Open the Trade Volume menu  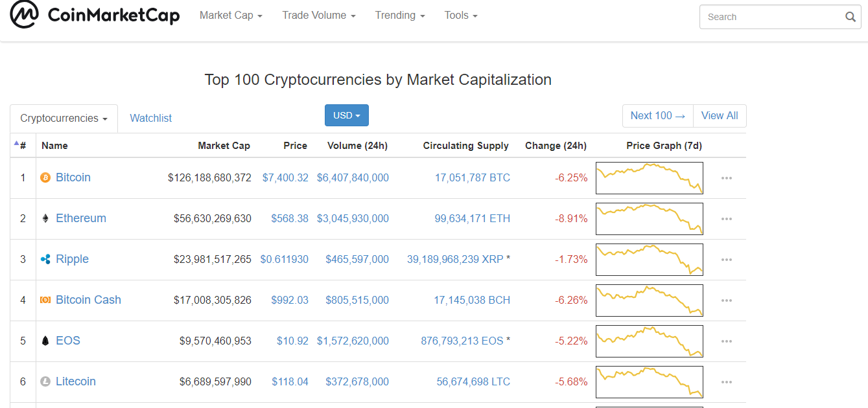(x=318, y=16)
